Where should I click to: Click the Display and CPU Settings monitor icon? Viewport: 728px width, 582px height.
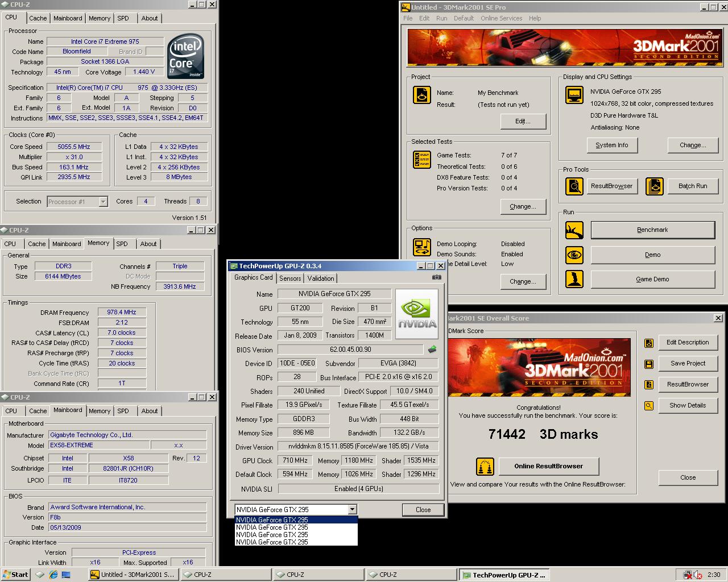[574, 95]
